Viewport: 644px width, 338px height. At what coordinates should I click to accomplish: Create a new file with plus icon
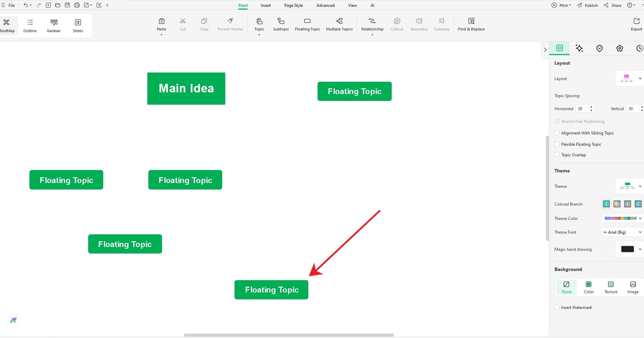[48, 5]
